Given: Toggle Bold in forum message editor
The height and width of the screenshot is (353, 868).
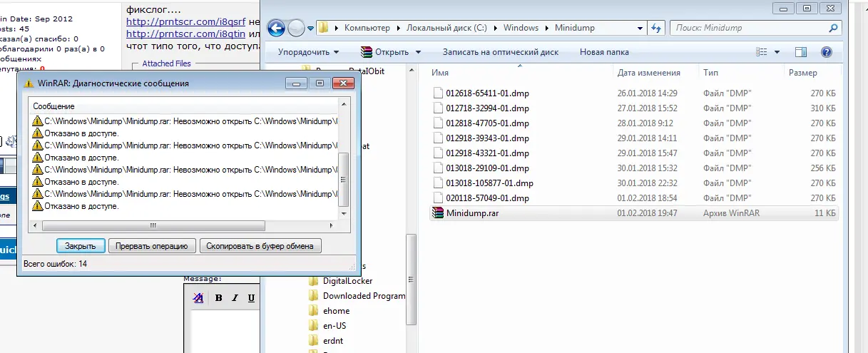Looking at the screenshot, I should (x=219, y=298).
